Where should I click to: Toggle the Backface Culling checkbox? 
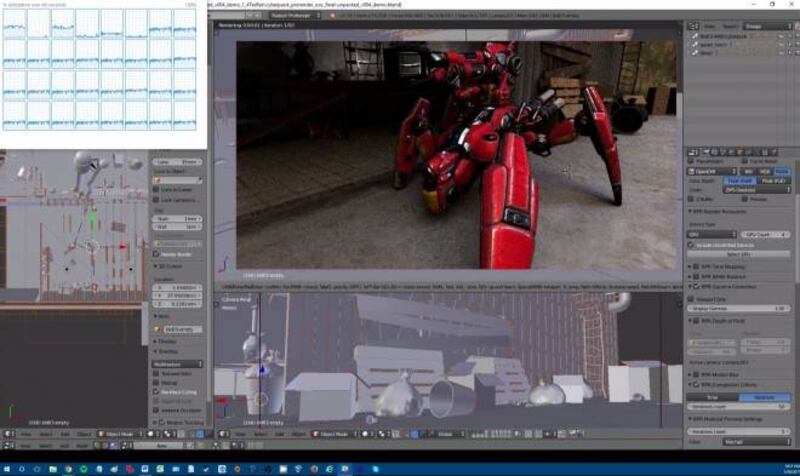[158, 392]
